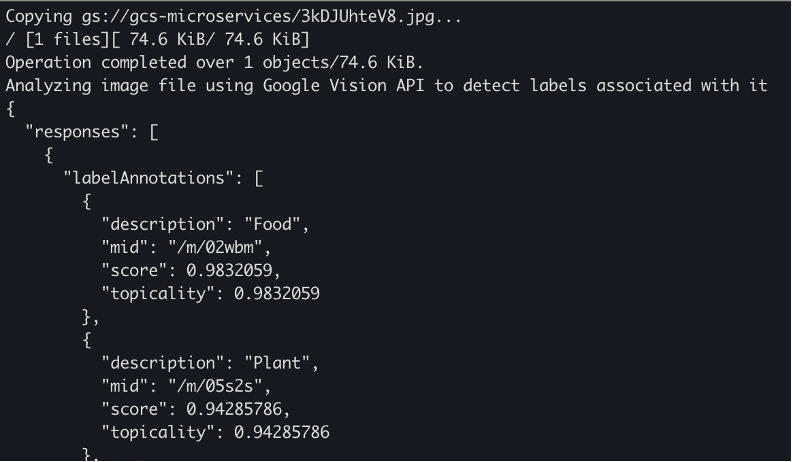Click the opening bracket after "responses"

pyautogui.click(x=154, y=131)
